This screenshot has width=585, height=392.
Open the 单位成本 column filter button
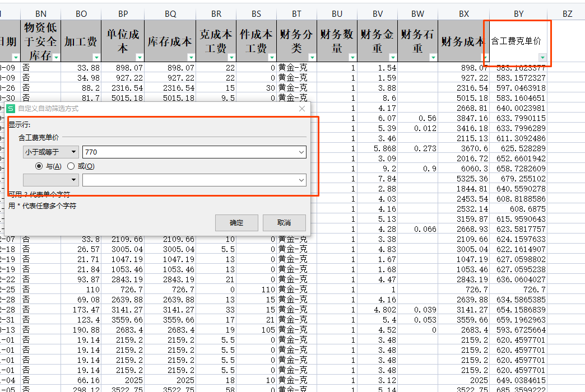(x=140, y=57)
